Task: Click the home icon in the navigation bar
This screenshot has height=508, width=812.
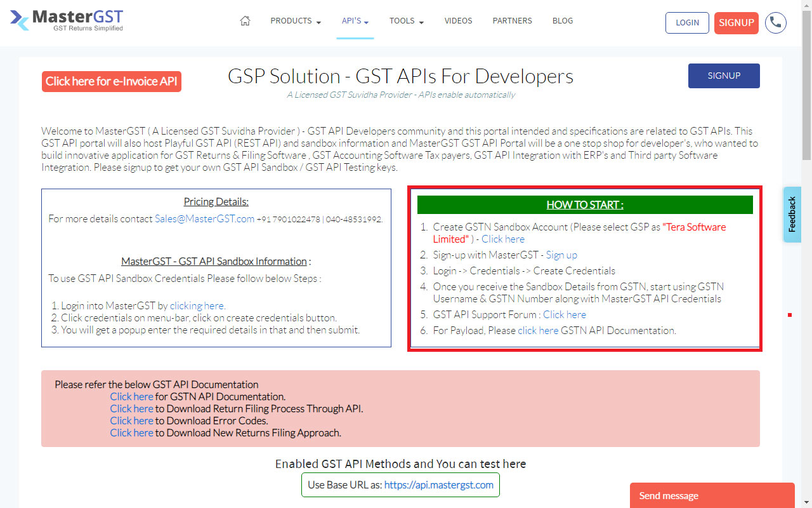Action: [245, 20]
